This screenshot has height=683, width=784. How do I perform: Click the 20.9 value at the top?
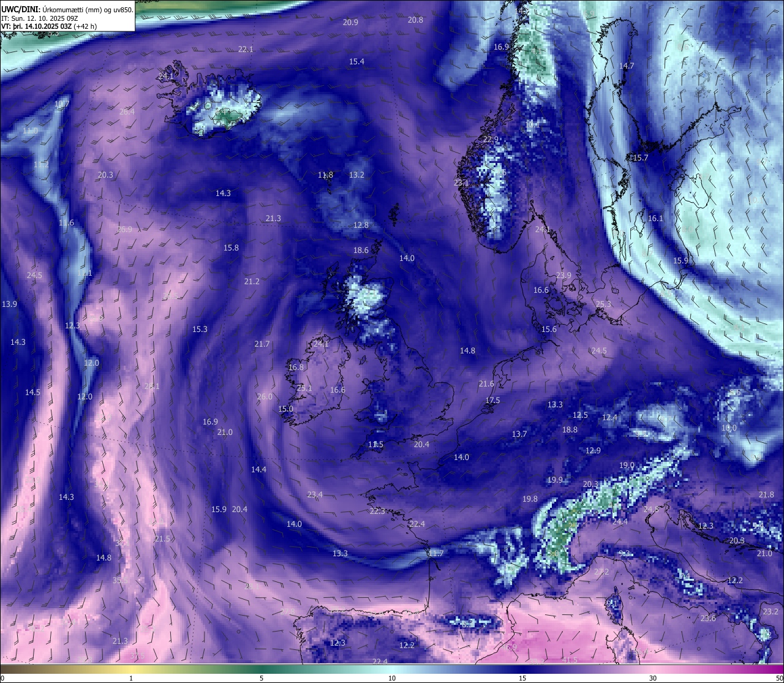coord(350,22)
